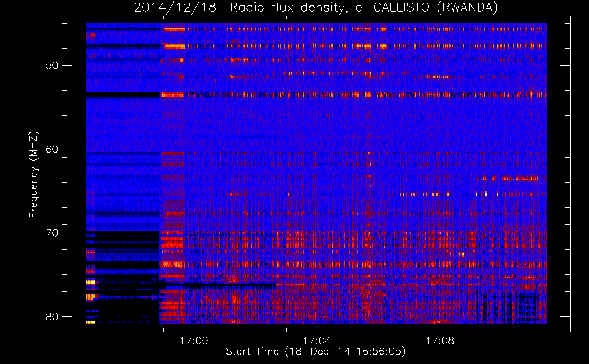The height and width of the screenshot is (364, 589).
Task: Click the 17:00 time axis label
Action: pyautogui.click(x=194, y=341)
